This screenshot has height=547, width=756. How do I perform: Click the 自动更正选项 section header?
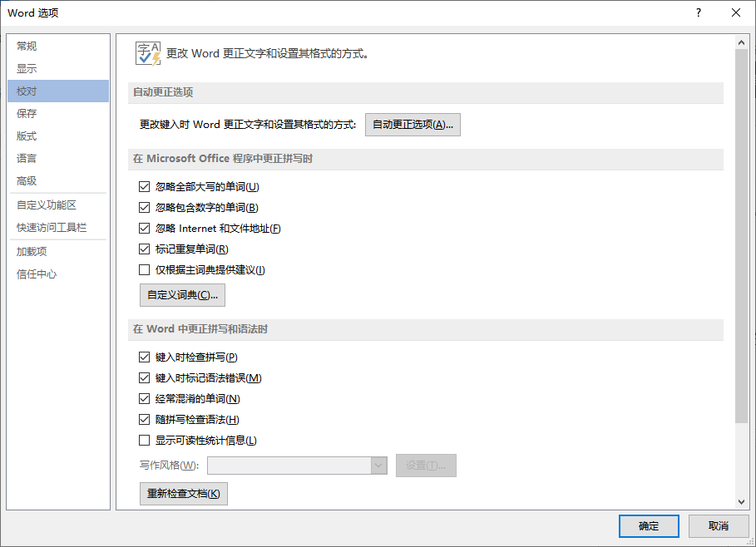point(426,92)
